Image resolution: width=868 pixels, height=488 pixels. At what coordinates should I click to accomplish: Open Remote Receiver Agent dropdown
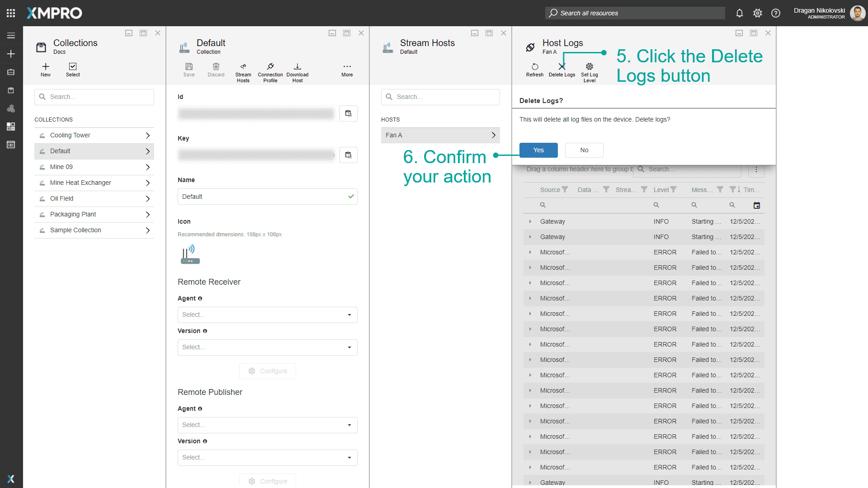267,315
